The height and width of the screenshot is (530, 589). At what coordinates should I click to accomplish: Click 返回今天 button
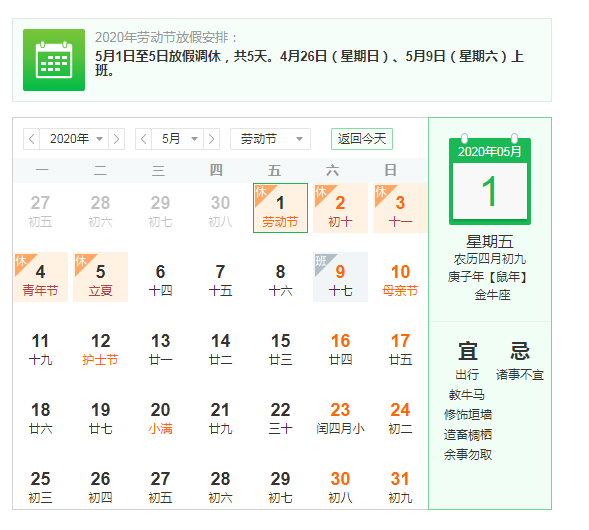(362, 139)
